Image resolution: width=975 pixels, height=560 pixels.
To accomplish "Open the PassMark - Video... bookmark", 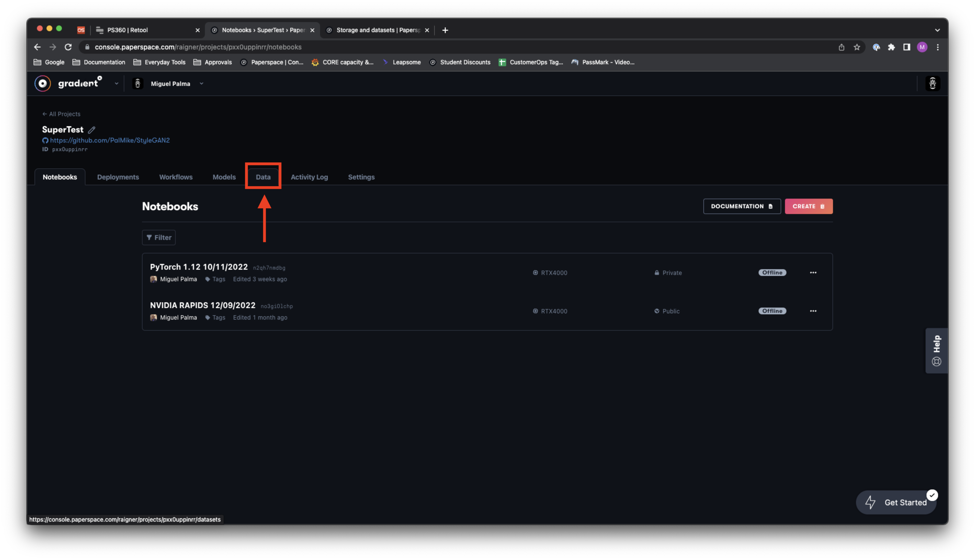I will [x=603, y=62].
